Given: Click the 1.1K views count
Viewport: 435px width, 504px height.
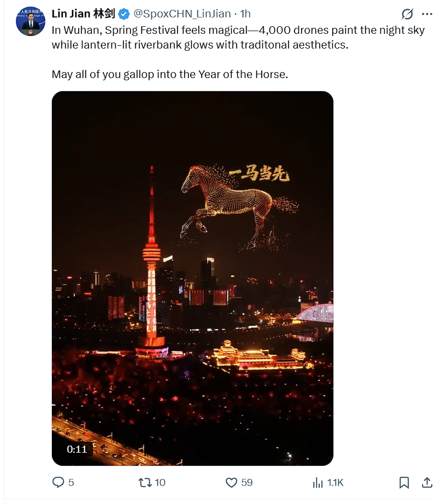Looking at the screenshot, I should (x=335, y=483).
